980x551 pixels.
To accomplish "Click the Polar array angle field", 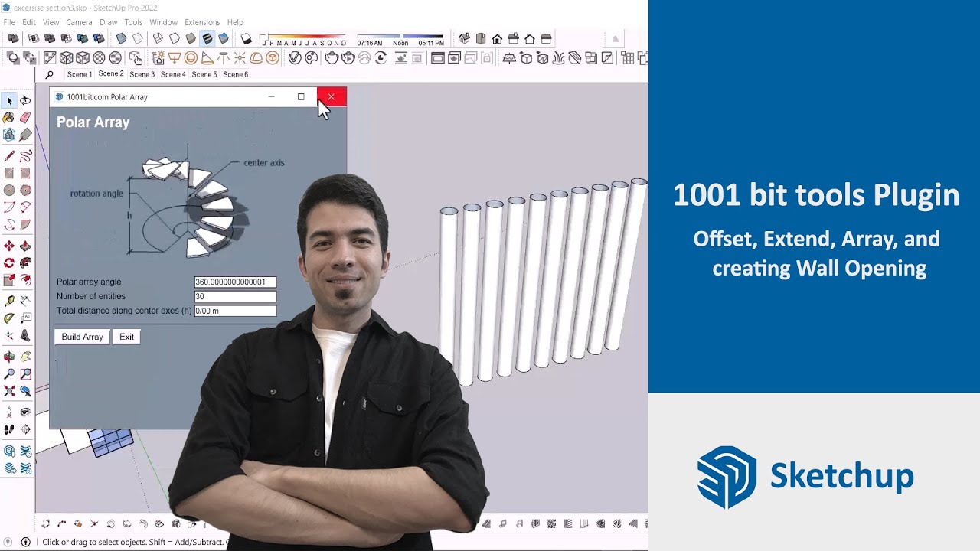I will (235, 282).
